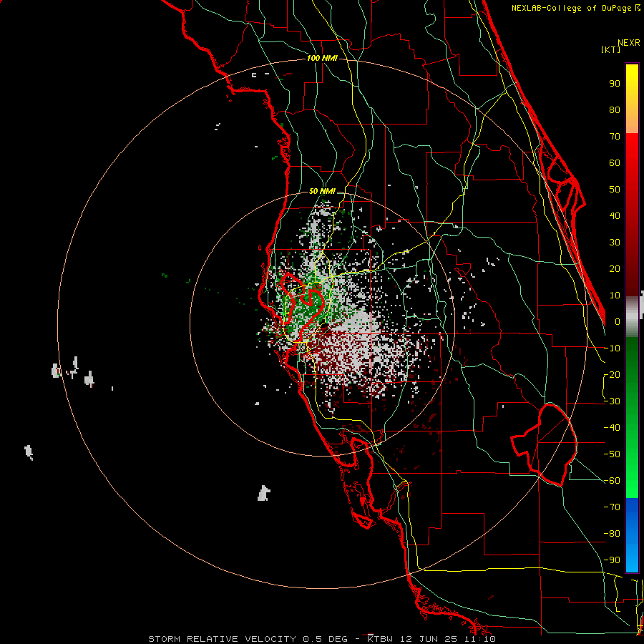The width and height of the screenshot is (644, 644).
Task: Click the positive 80 knot scale value
Action: (x=615, y=110)
